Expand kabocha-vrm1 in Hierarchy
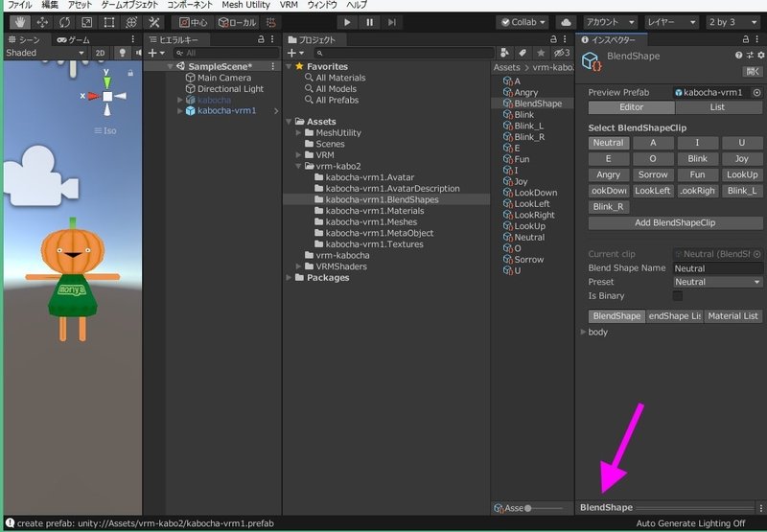This screenshot has width=767, height=532. 180,111
